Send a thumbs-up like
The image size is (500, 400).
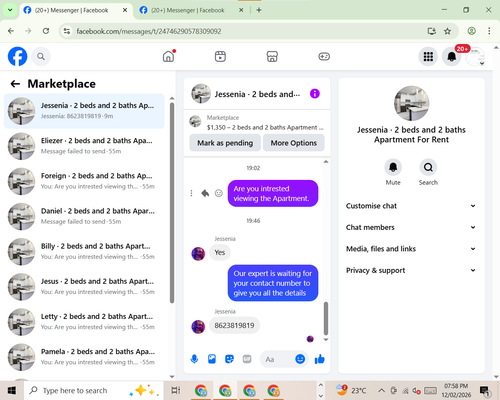click(x=320, y=359)
